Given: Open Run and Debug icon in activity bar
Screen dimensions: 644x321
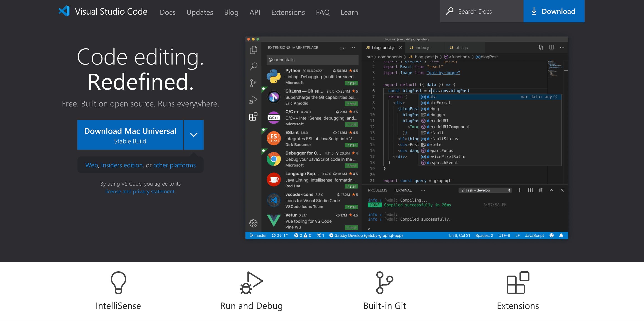Looking at the screenshot, I should tap(253, 100).
